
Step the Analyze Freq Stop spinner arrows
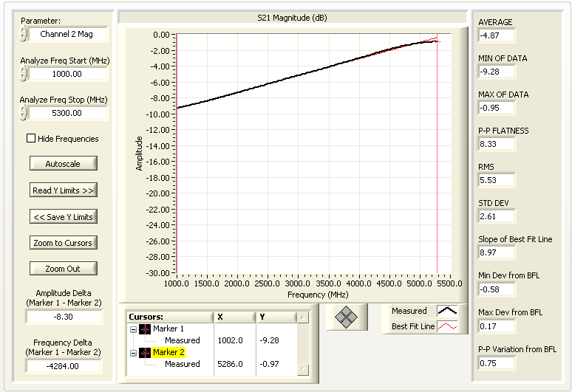coord(24,113)
